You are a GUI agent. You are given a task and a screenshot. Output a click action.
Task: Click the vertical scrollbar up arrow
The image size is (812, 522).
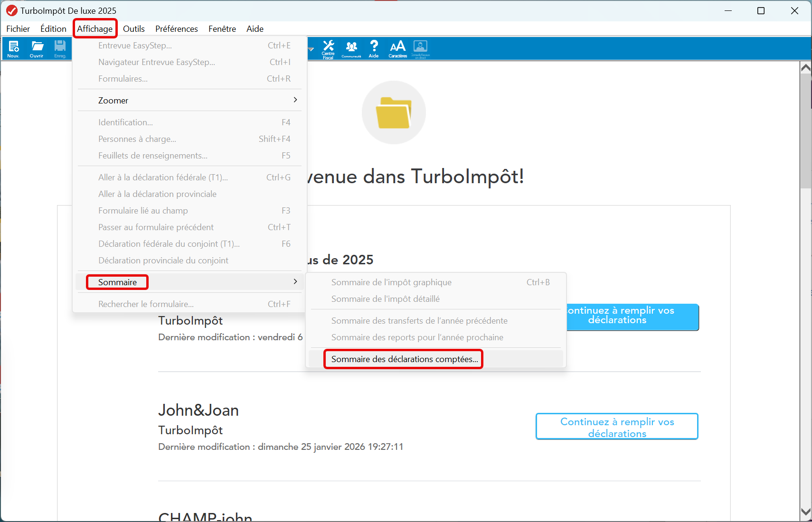(x=806, y=68)
